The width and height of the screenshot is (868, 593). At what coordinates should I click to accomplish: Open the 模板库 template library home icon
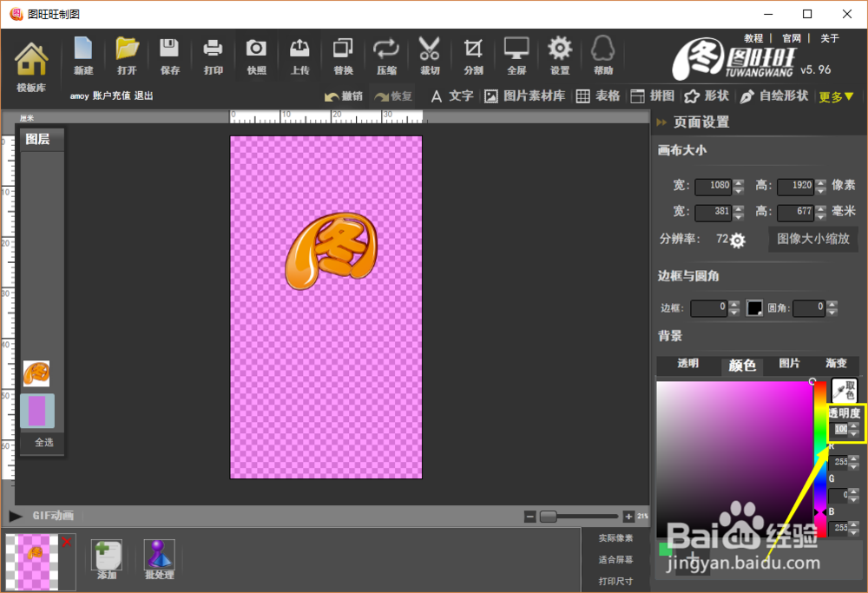point(31,67)
